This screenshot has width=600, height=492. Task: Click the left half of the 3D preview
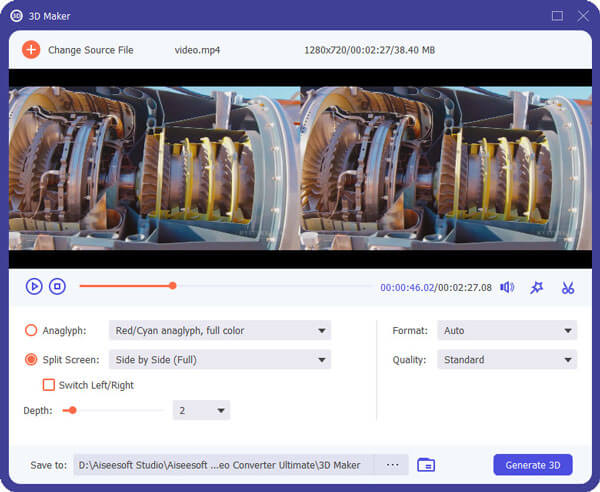(x=155, y=168)
